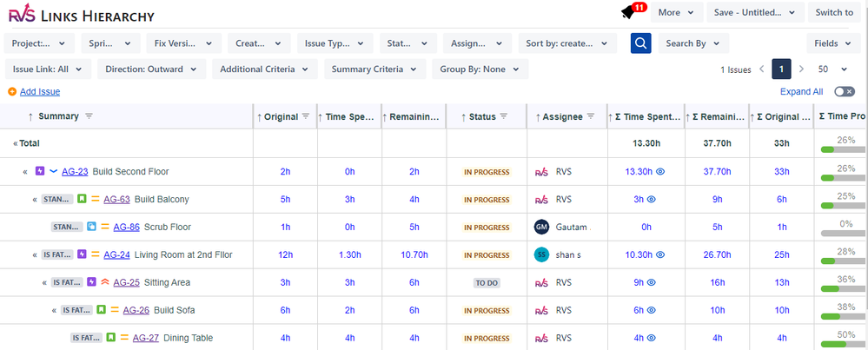Click the Total row progress bar
868x350 pixels.
(x=840, y=149)
